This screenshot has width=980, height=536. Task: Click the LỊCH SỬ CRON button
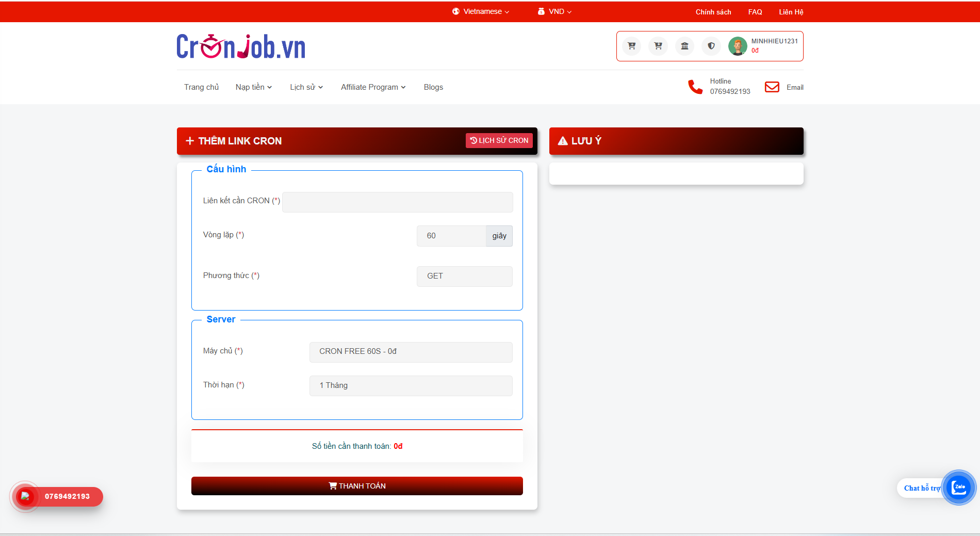click(x=499, y=140)
